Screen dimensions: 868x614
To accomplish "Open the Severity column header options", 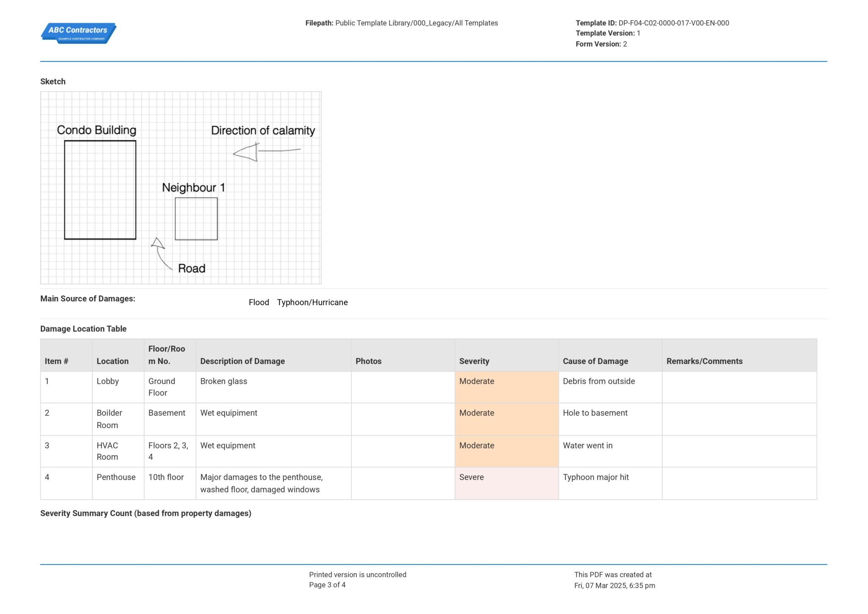I will (474, 361).
